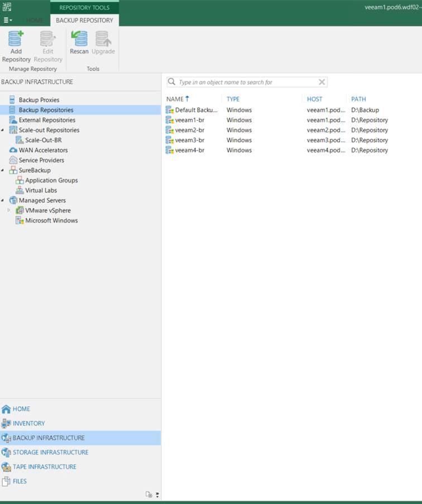Click the object name search field
The image size is (422, 504).
247,82
